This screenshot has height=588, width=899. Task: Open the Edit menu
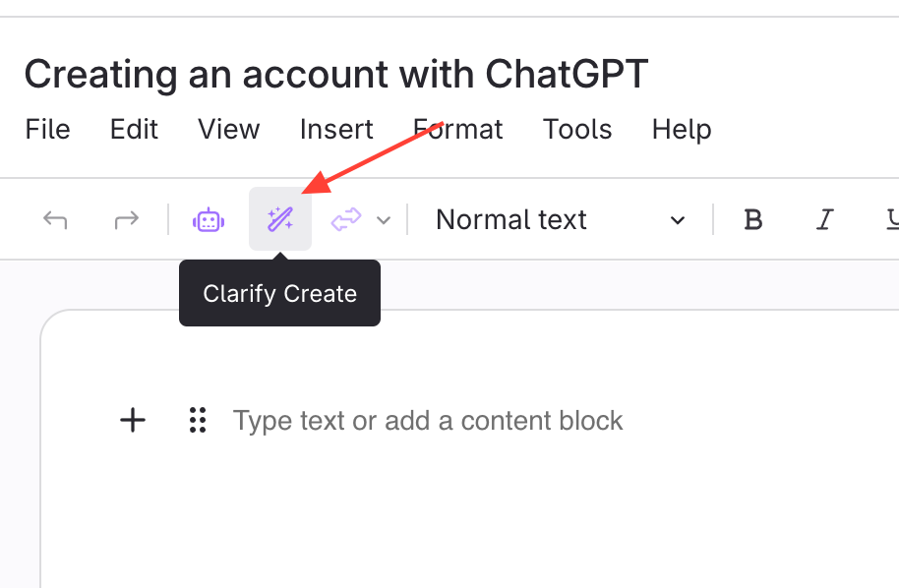[x=134, y=130]
